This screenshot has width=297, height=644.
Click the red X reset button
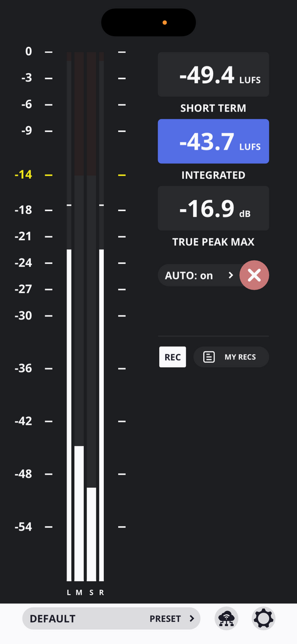coord(254,275)
